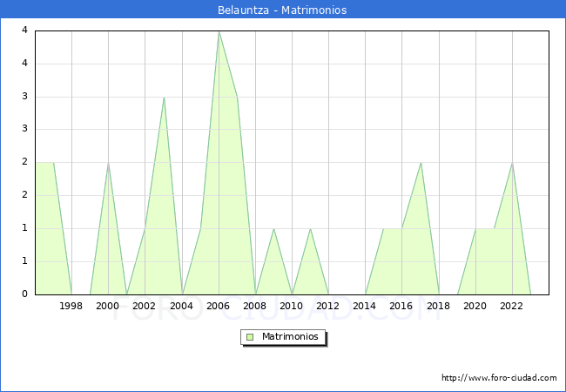Click the 2006 peak data point
This screenshot has height=392, width=566.
coord(219,31)
